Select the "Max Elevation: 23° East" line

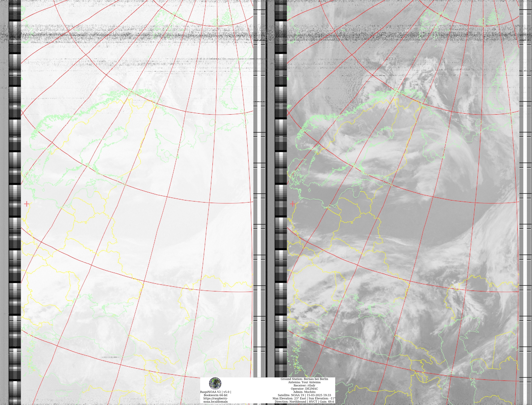[x=289, y=399]
